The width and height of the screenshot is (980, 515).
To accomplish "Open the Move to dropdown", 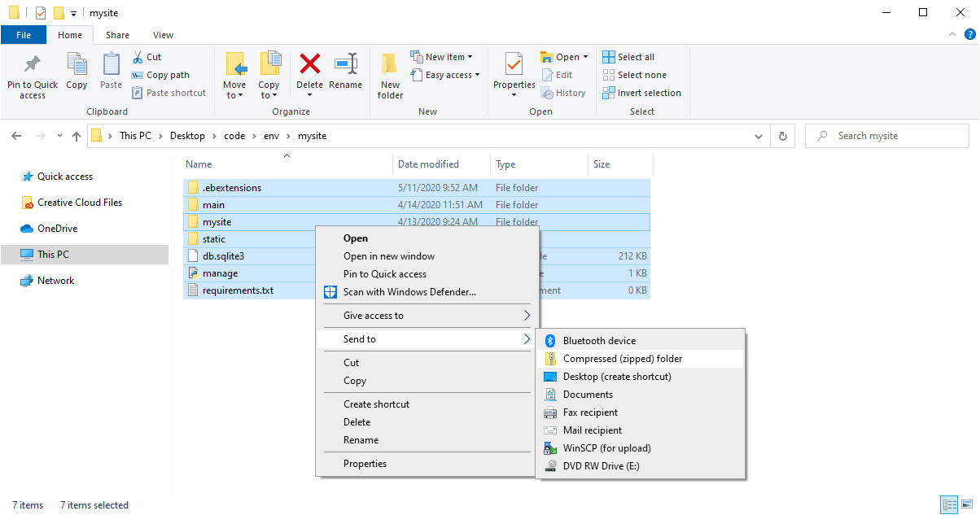I will (x=234, y=76).
